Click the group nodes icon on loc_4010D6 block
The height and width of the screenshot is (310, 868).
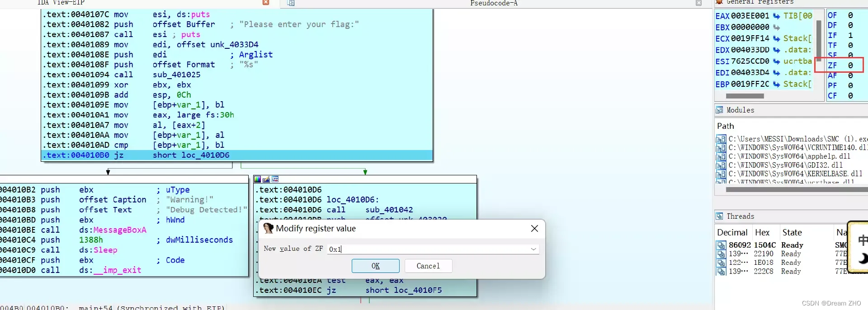point(275,179)
